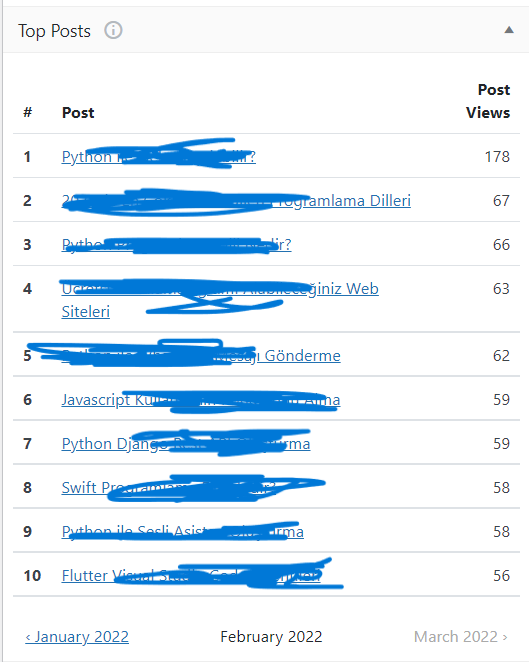Open the Javascript post link
This screenshot has height=662, width=529.
[201, 399]
